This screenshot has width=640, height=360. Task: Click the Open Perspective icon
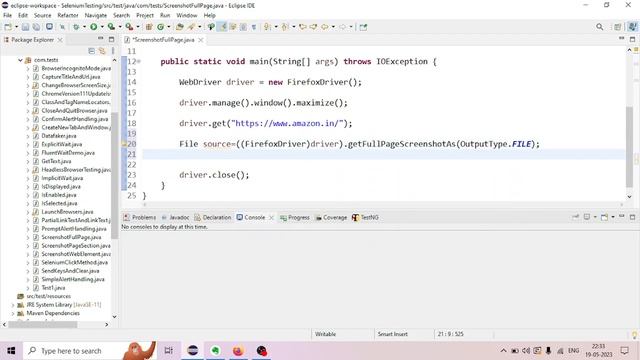tap(618, 27)
